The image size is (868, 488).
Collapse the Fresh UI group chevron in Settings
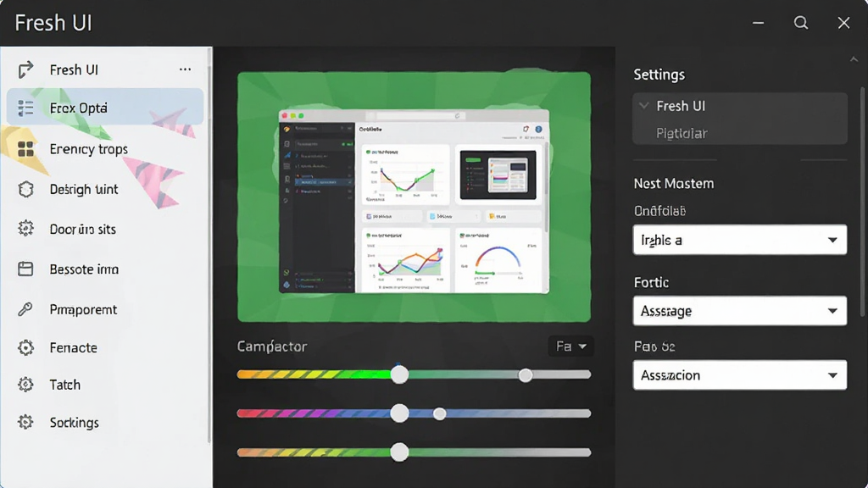point(644,106)
